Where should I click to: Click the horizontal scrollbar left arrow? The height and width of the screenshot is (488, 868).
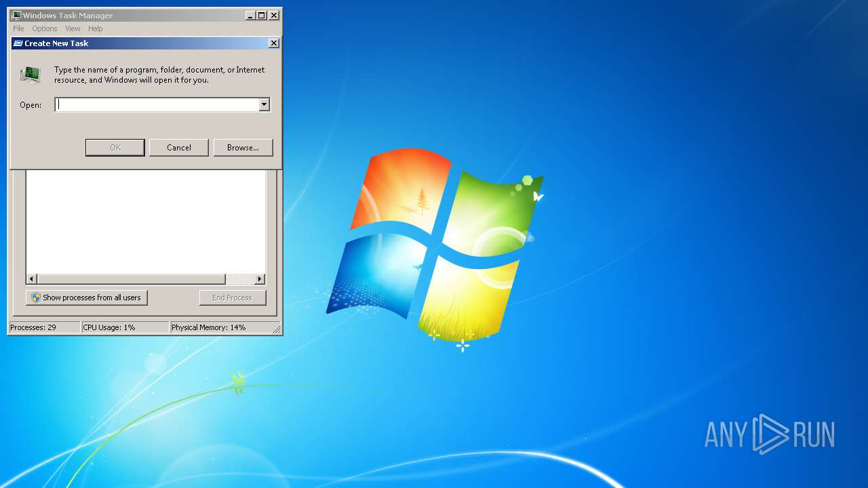pos(31,279)
